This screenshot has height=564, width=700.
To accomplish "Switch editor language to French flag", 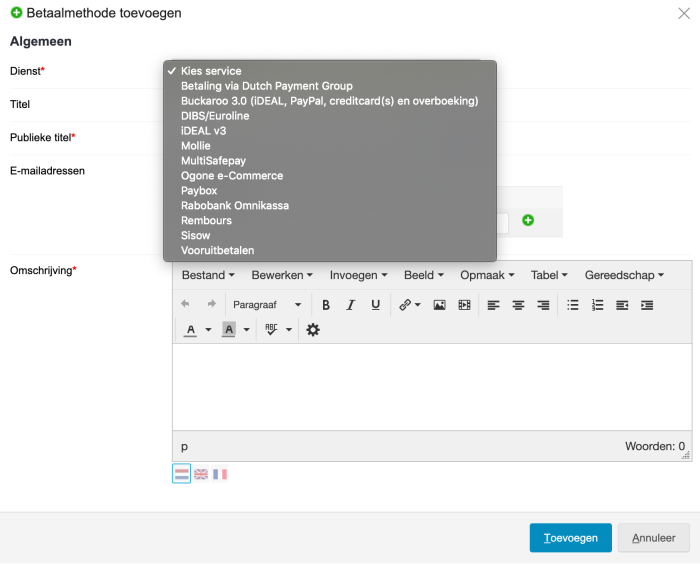I will 220,474.
